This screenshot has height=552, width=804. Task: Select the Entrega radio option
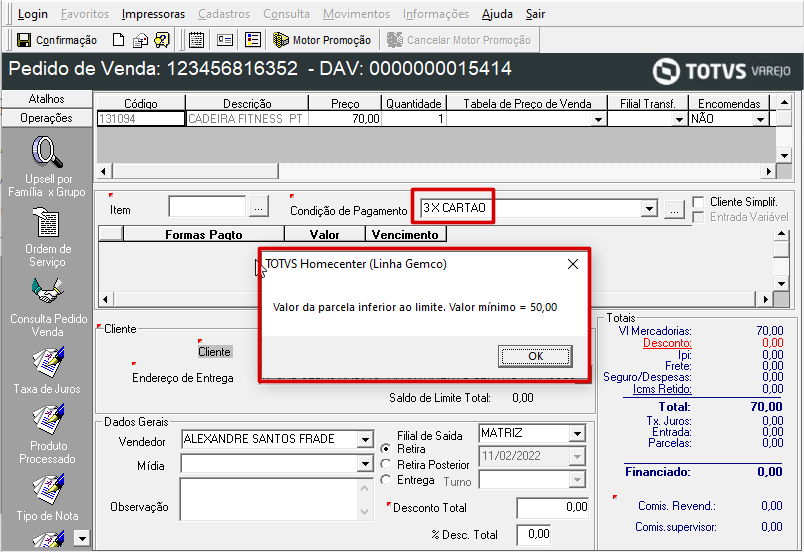coord(386,480)
